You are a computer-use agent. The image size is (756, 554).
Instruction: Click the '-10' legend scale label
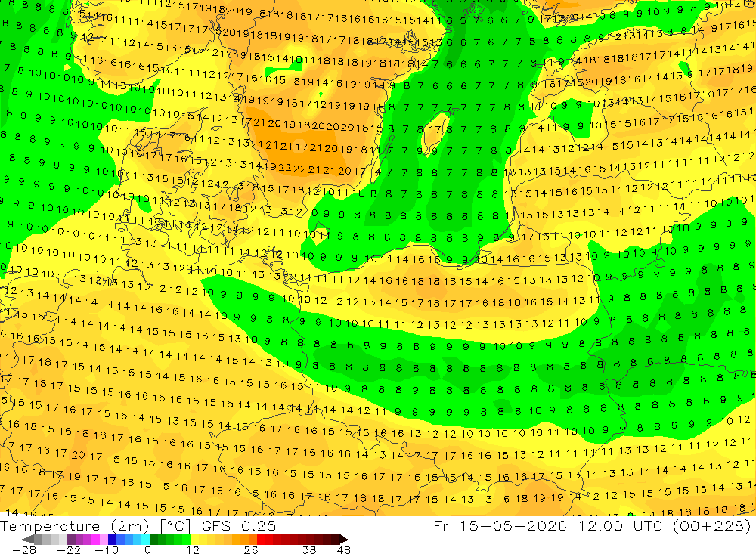[106, 549]
